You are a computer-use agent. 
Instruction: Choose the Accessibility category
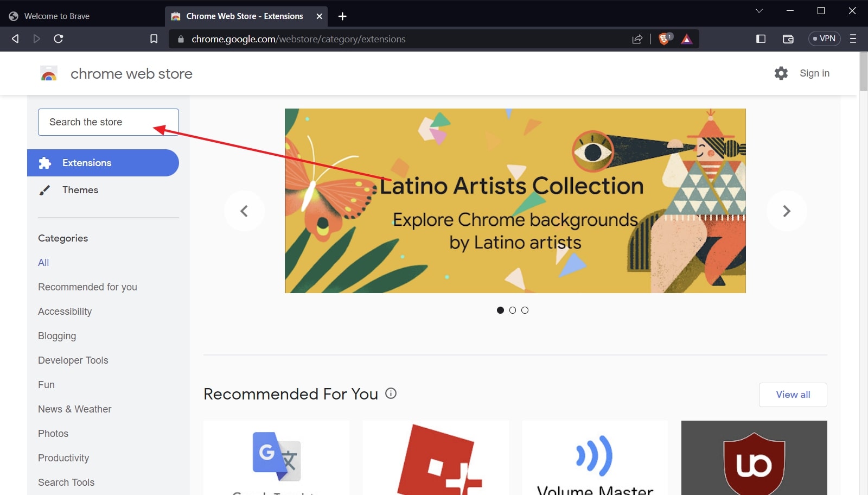pyautogui.click(x=65, y=312)
